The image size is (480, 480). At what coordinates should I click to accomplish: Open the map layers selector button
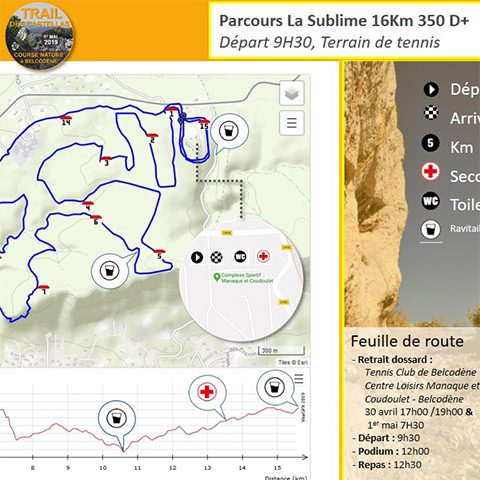pos(292,93)
